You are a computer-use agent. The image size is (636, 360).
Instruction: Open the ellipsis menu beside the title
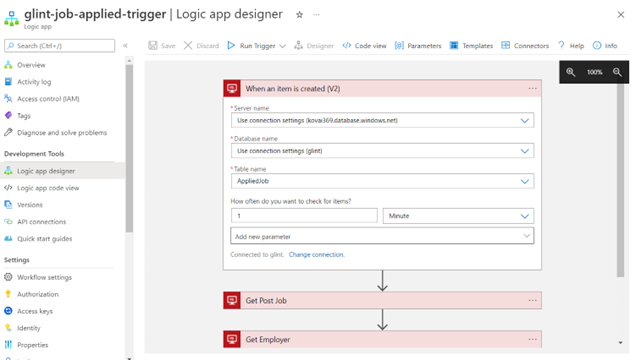coord(316,15)
